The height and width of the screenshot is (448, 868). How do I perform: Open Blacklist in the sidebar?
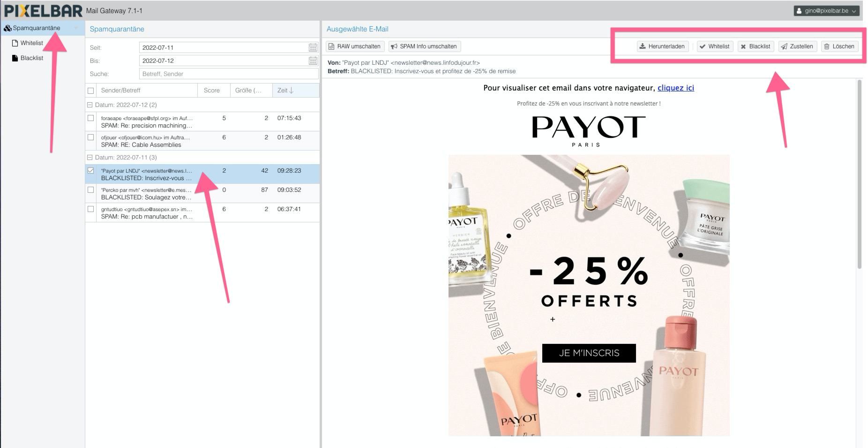[32, 58]
